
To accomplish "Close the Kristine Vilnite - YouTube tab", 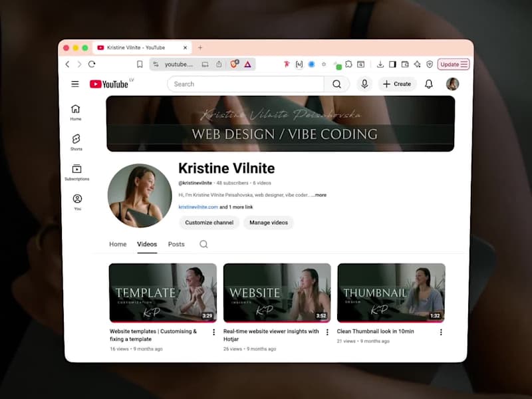I will (x=185, y=47).
